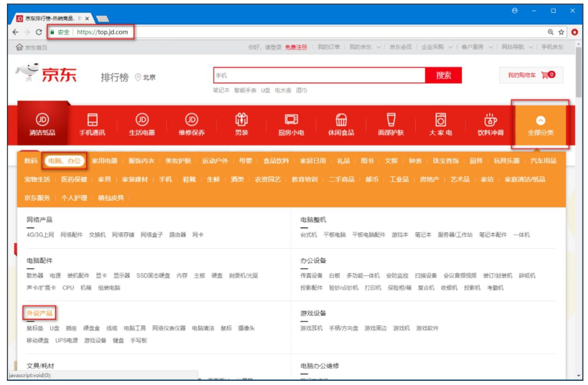Open 显卡 under 电脑配件
588x385 pixels.
click(101, 275)
